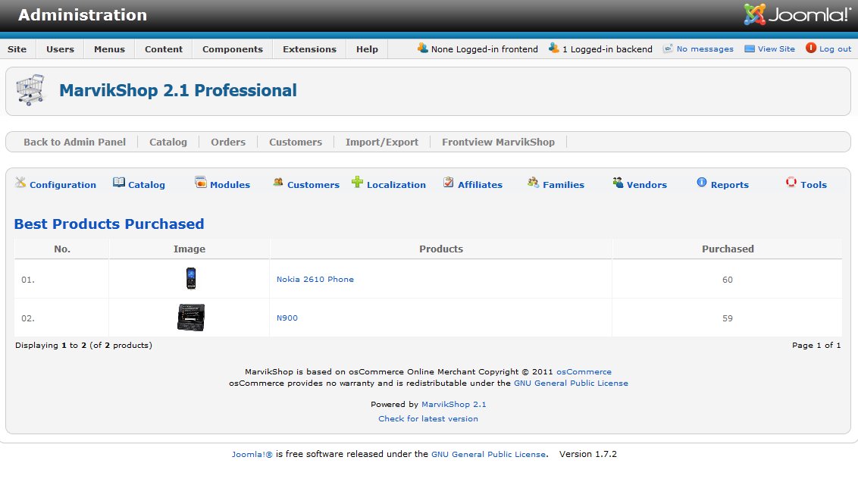Click the Catalog book icon in the icon row
The width and height of the screenshot is (858, 504).
click(119, 182)
